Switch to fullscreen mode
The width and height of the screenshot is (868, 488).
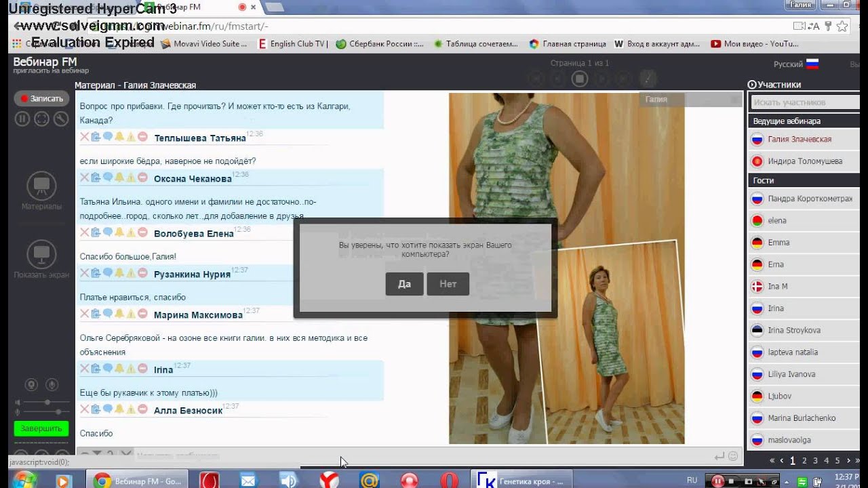[41, 119]
